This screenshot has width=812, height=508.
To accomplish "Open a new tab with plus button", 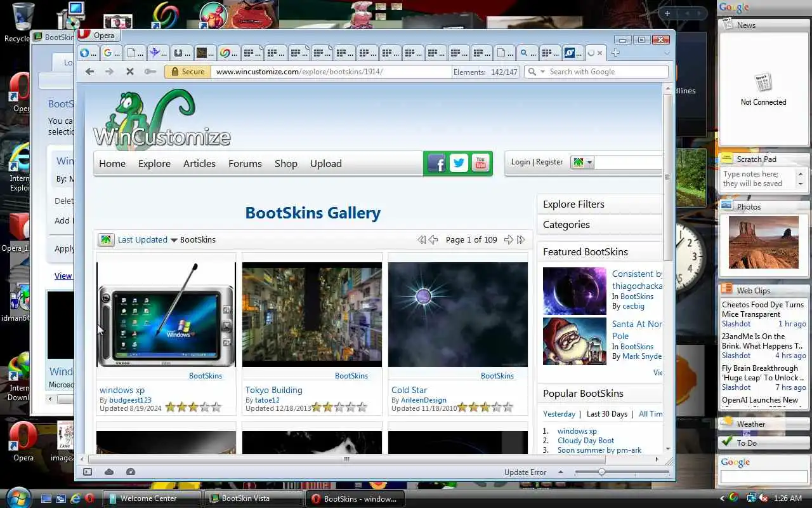I will [x=615, y=53].
